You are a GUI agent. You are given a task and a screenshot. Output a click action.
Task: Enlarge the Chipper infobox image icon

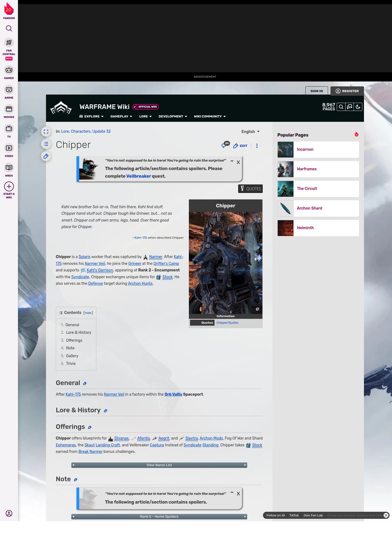[x=257, y=309]
